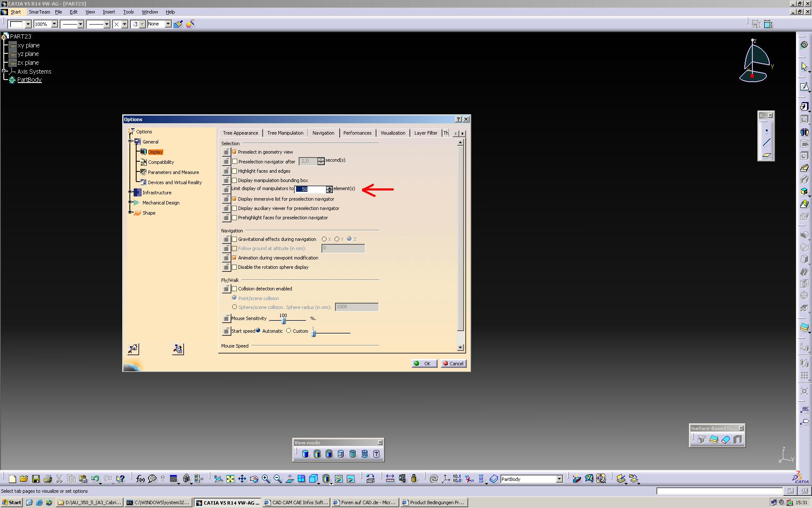This screenshot has height=508, width=812.
Task: Open the 100% opacity dropdown
Action: [54, 24]
